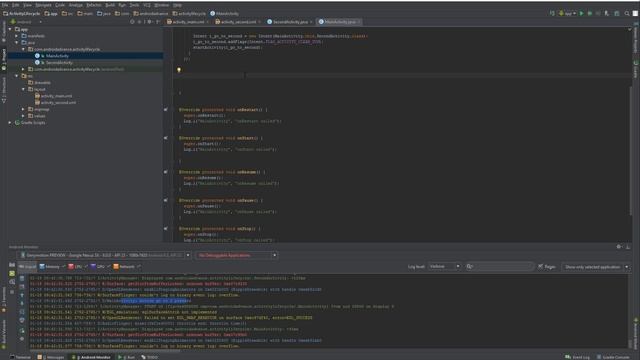Hide the Android Monitor panel icon
This screenshot has width=640, height=360.
628,247
